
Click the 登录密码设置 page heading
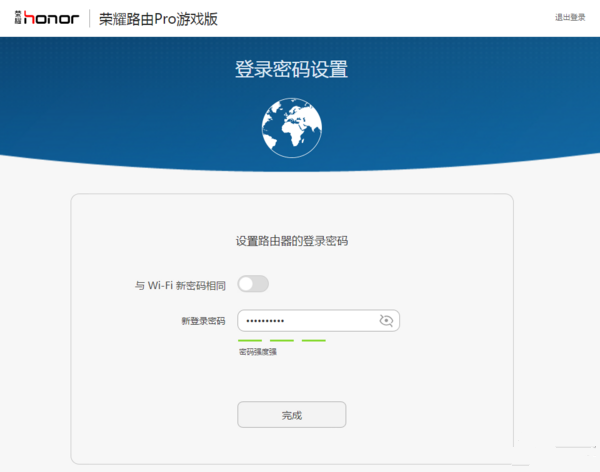[291, 70]
